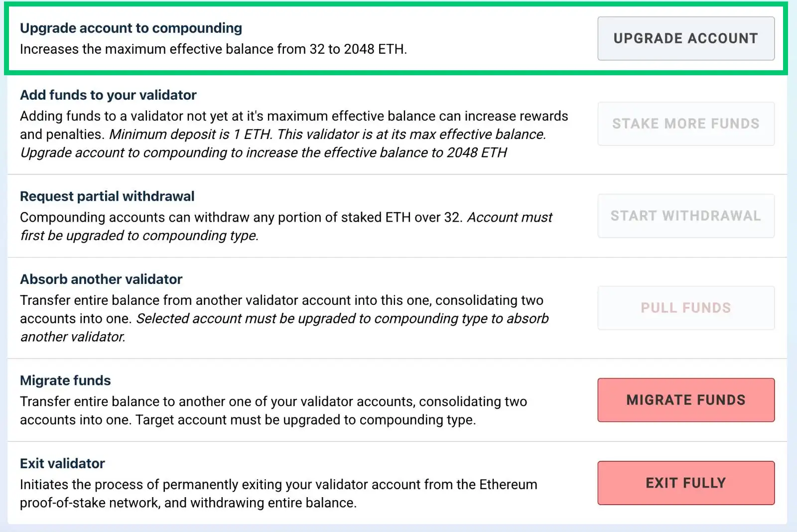The image size is (797, 532).
Task: Click the 'Transfer entire balance from another validator' description
Action: [281, 309]
